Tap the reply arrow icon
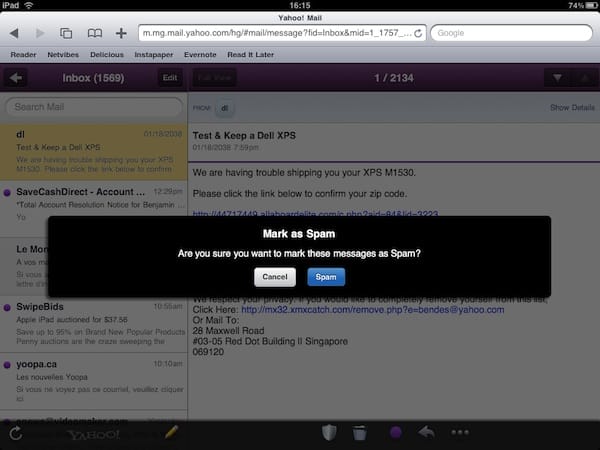Viewport: 600px width, 450px height. [425, 433]
